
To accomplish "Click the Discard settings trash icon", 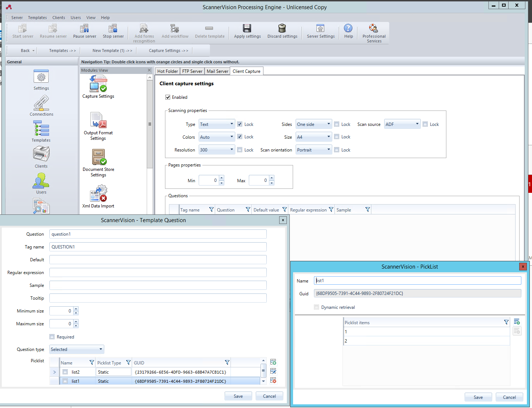I will coord(282,29).
